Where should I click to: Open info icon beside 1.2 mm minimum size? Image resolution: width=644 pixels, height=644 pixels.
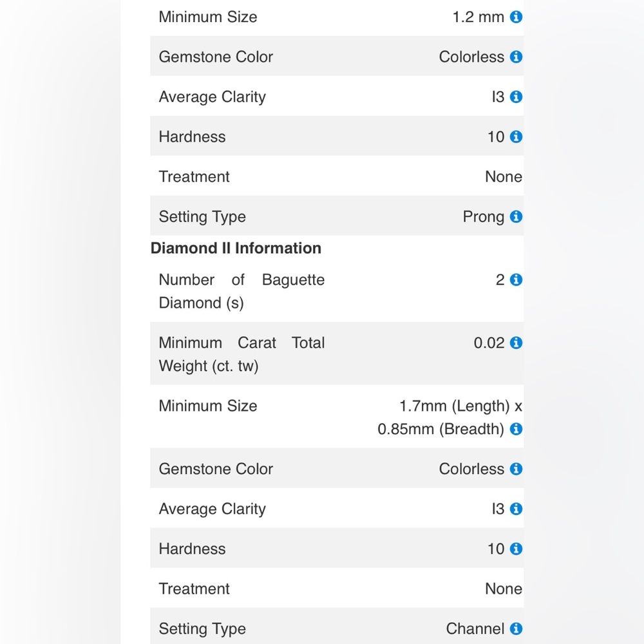pos(516,17)
